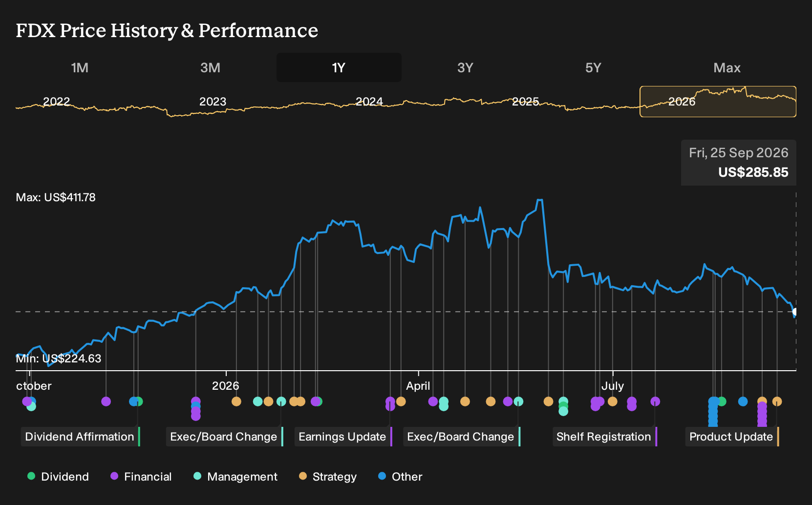The image size is (812, 505).
Task: Click the purple dot linked to Shelf Registration
Action: pos(656,401)
